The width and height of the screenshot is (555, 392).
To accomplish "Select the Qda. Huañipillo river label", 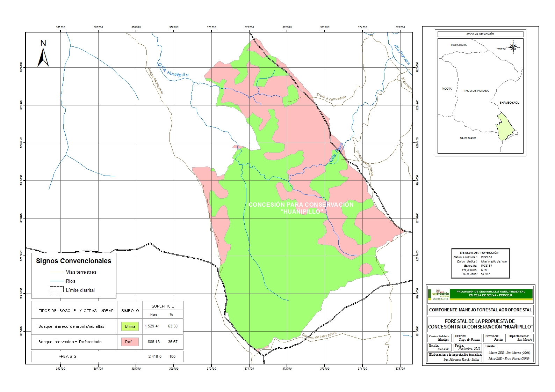I will pyautogui.click(x=173, y=70).
